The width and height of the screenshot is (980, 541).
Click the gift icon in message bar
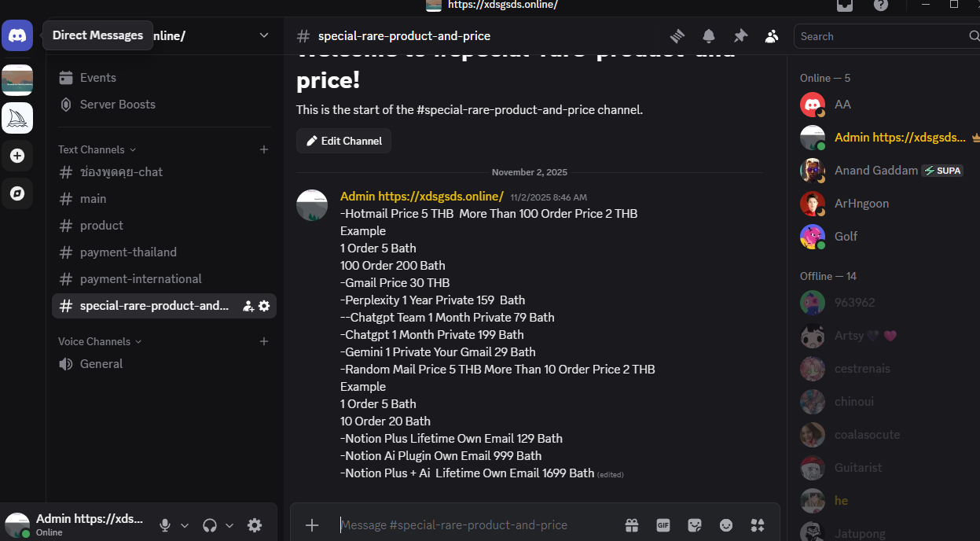tap(631, 524)
